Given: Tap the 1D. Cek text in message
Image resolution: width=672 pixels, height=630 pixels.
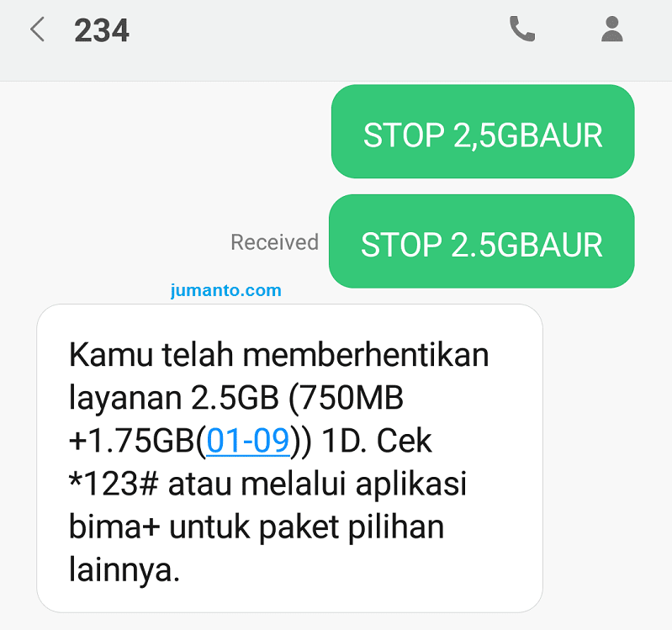Looking at the screenshot, I should click(377, 441).
